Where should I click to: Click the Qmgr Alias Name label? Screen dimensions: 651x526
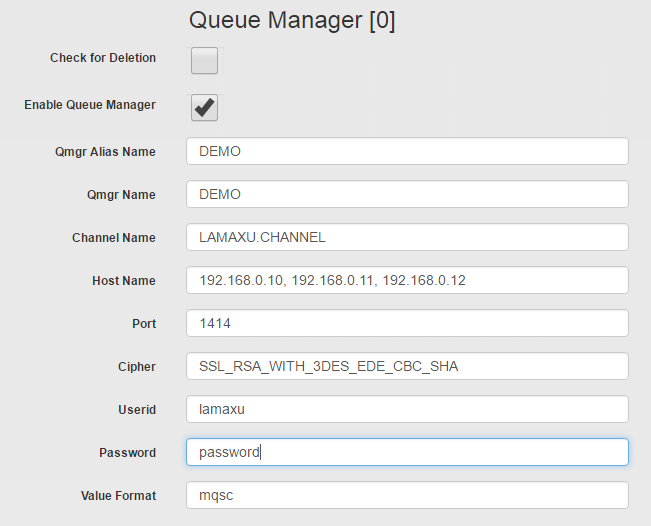[x=105, y=152]
